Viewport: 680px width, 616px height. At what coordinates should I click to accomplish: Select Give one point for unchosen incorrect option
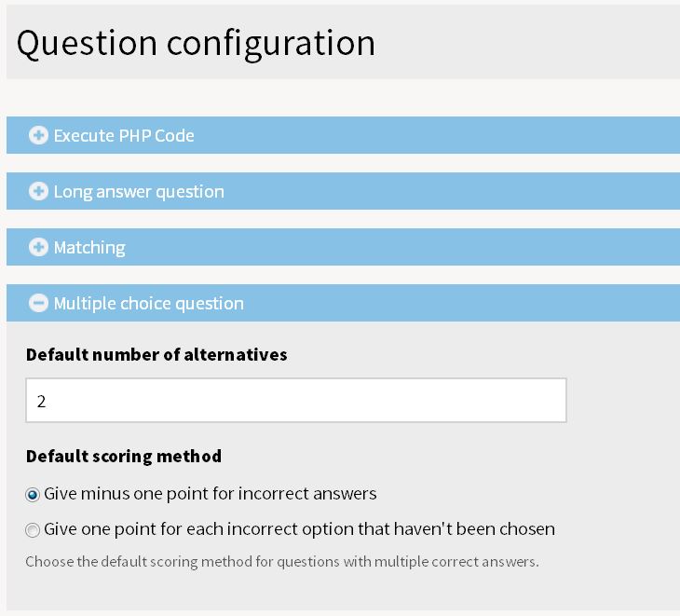click(33, 530)
